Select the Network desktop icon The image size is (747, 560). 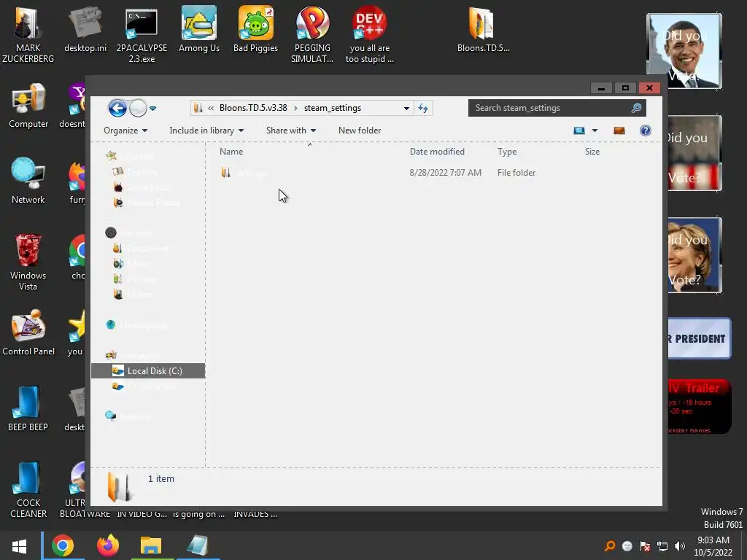point(28,182)
